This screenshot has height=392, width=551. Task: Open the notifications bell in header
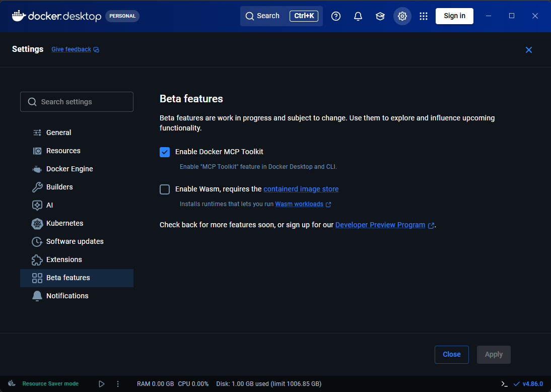pyautogui.click(x=358, y=16)
